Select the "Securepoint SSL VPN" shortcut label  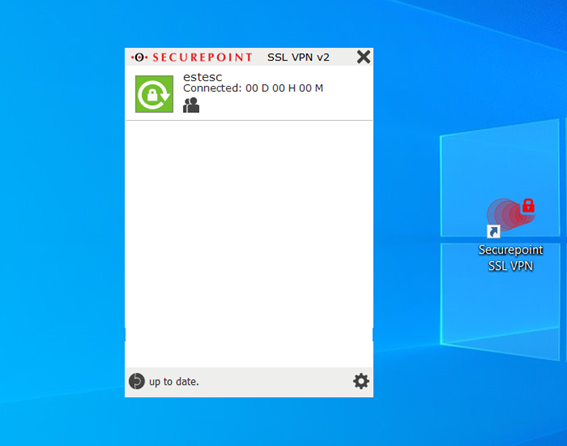point(511,258)
